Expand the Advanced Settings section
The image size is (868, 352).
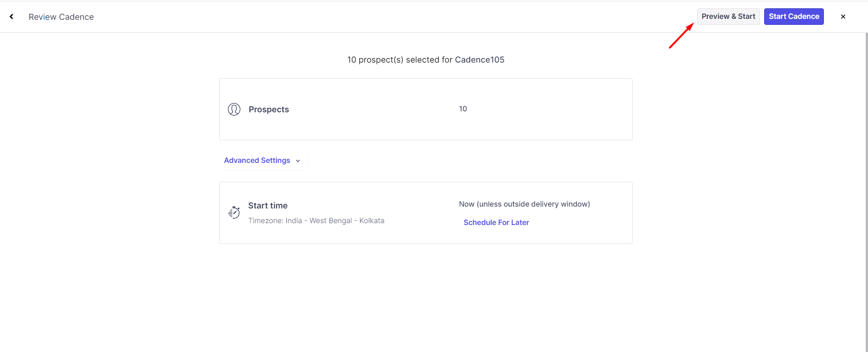tap(257, 161)
